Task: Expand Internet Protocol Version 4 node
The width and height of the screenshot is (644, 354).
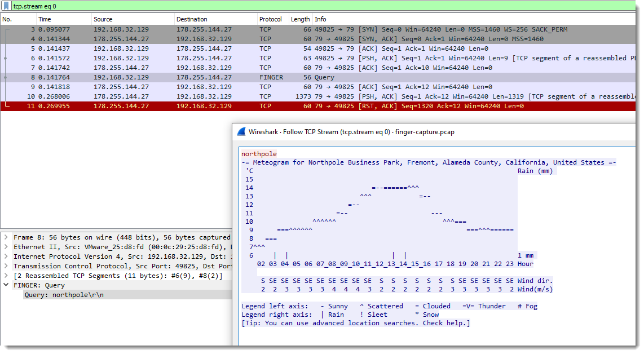Action: (x=6, y=257)
